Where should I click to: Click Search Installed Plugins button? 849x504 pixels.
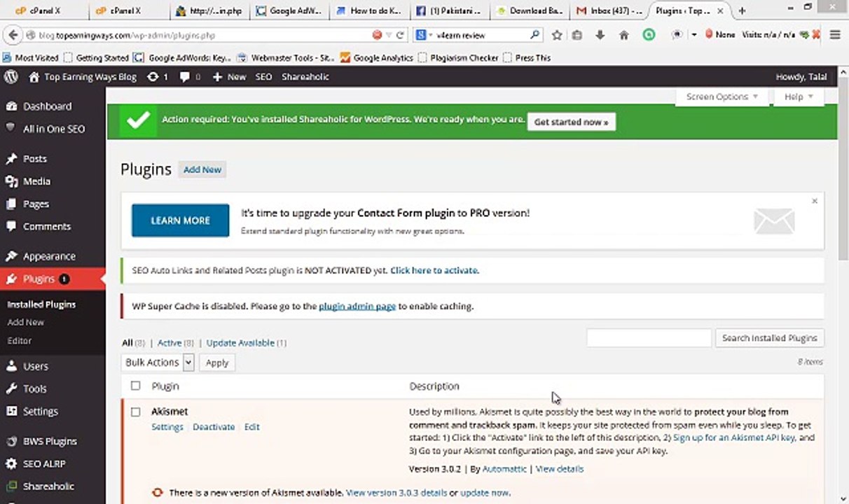769,338
